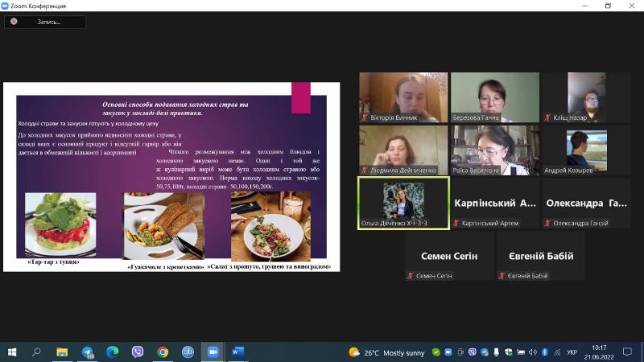Select Людмила Дейниченко video tile
Screen dimensions: 644x362
click(403, 150)
